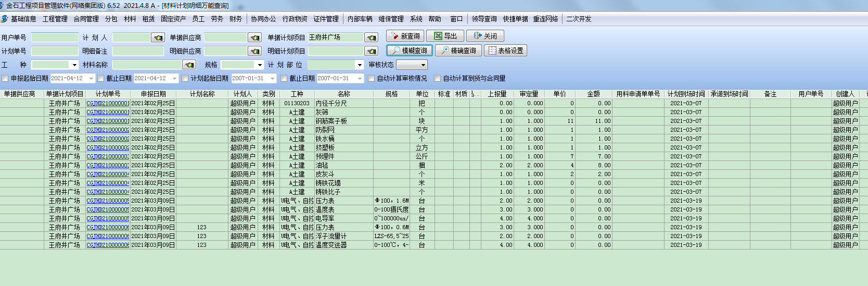Check the 自动计算到货与合同量 option

point(438,79)
